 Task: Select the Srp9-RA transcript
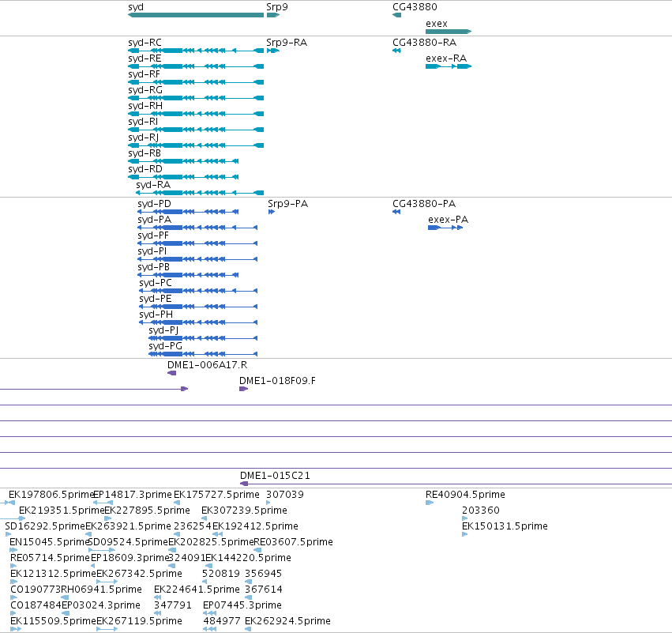click(273, 51)
